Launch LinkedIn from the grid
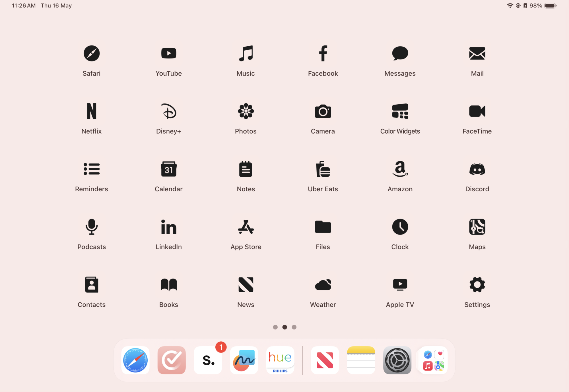Screen dimensions: 569x392 (x=168, y=227)
